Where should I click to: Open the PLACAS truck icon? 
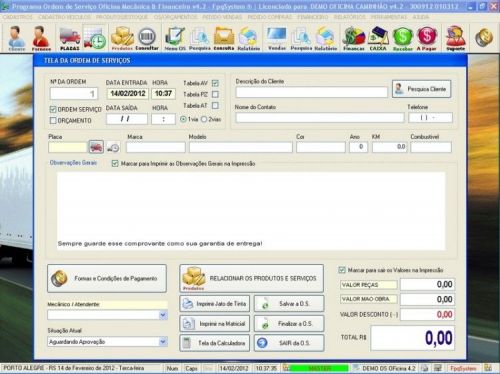point(70,39)
